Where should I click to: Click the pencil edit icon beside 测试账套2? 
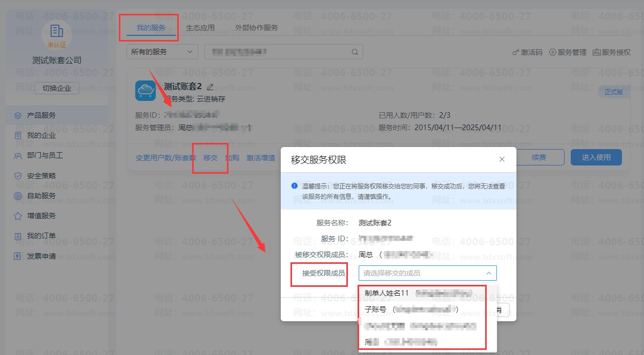[x=210, y=87]
